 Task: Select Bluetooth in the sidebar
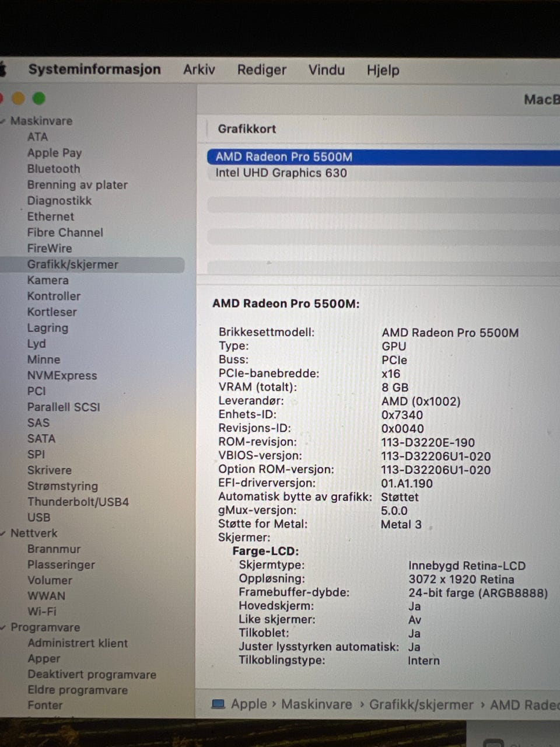point(54,169)
